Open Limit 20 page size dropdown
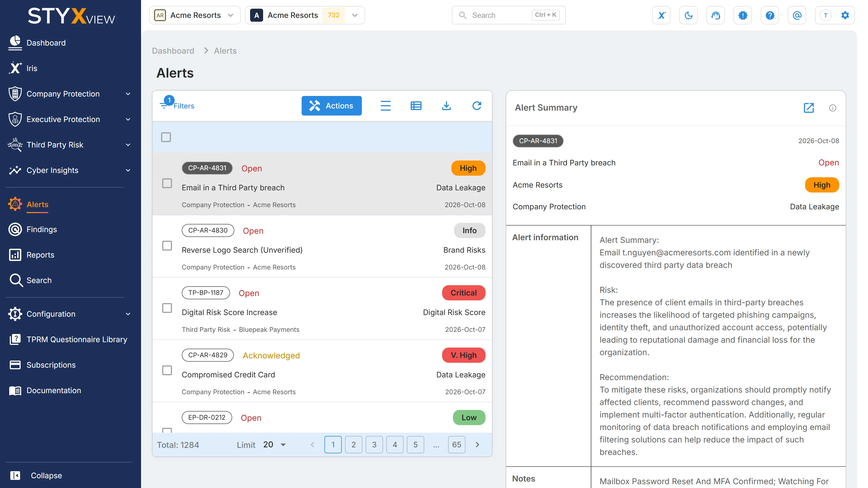 (274, 445)
